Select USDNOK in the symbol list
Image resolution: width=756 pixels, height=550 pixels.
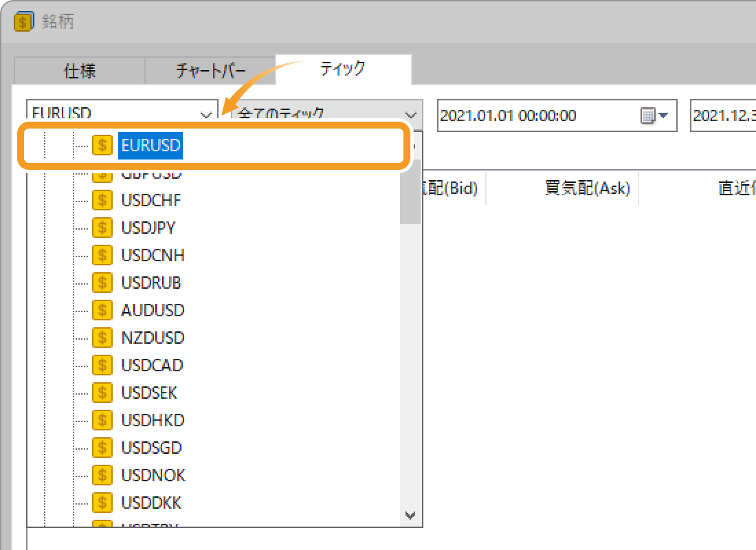(153, 475)
